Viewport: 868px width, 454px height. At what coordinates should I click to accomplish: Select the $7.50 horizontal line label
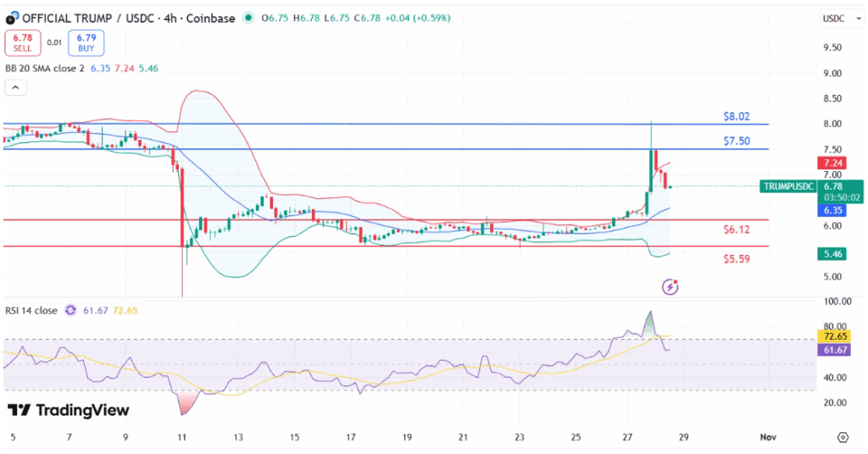[736, 141]
